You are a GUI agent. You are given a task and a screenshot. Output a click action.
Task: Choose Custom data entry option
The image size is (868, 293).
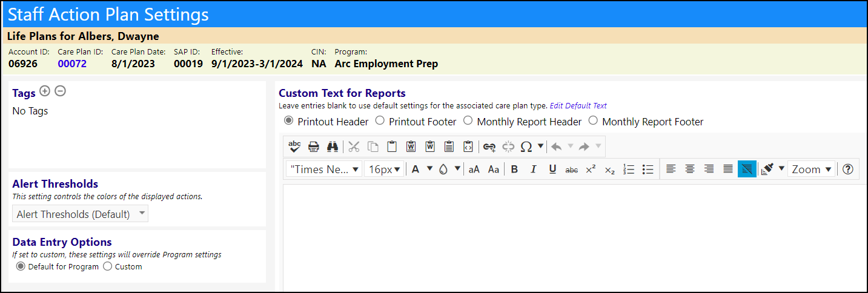108,266
